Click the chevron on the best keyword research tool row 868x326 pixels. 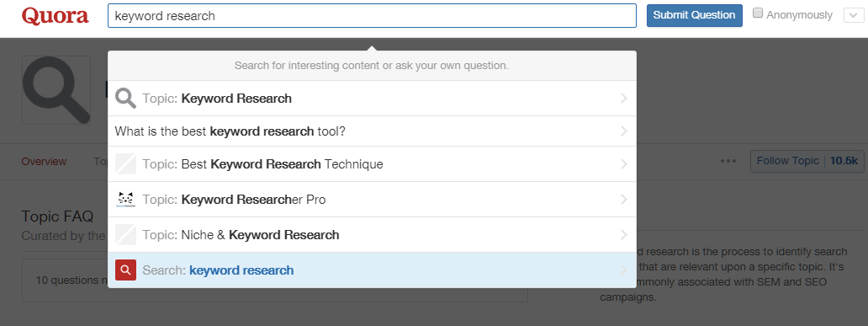[x=624, y=131]
